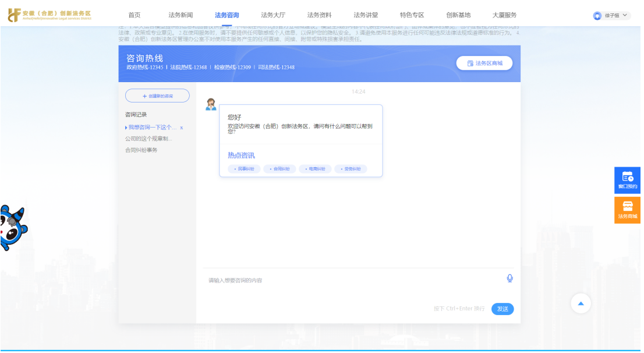Click the 政府热线-12345 hotline text
The height and width of the screenshot is (353, 644).
(144, 68)
